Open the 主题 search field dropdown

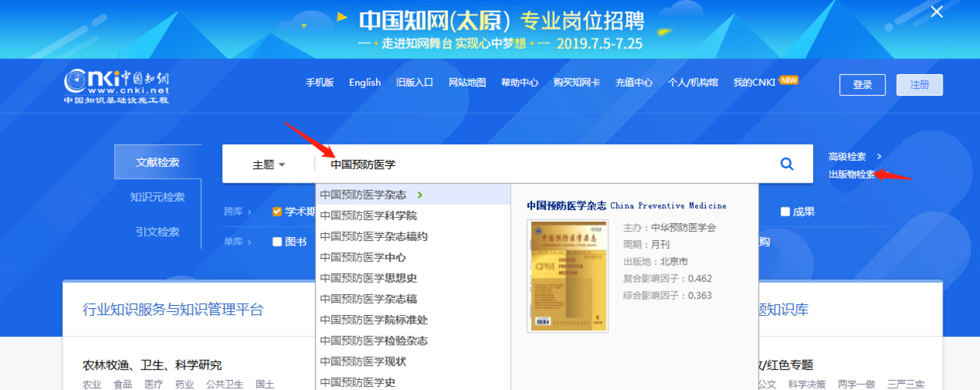(268, 165)
